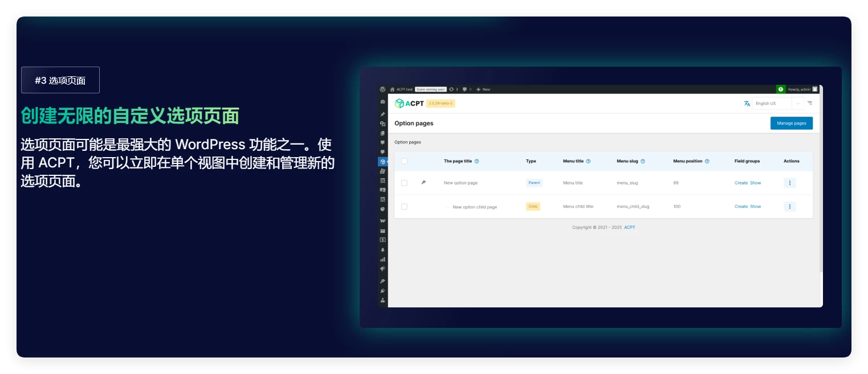Open actions menu for child page row
The width and height of the screenshot is (868, 374).
(x=789, y=207)
